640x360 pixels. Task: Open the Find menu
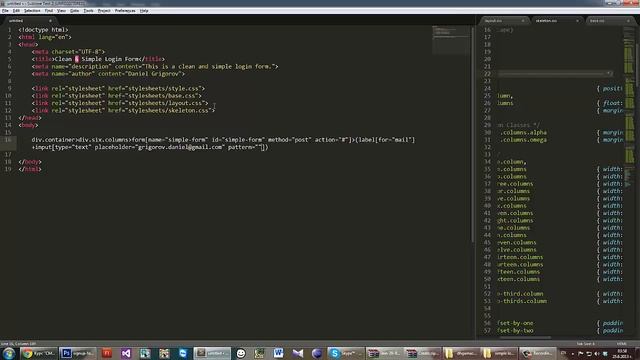click(x=49, y=11)
